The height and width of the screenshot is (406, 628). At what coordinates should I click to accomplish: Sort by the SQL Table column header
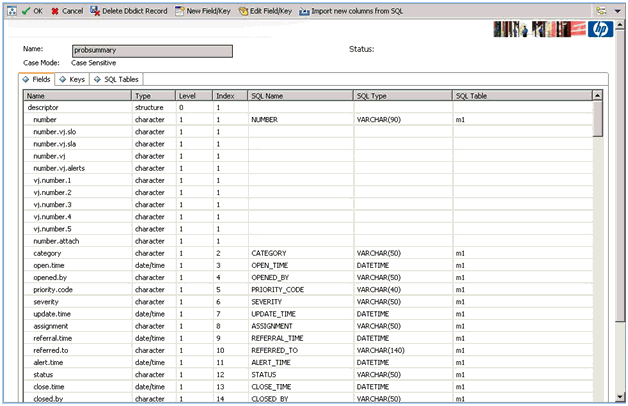tap(522, 96)
